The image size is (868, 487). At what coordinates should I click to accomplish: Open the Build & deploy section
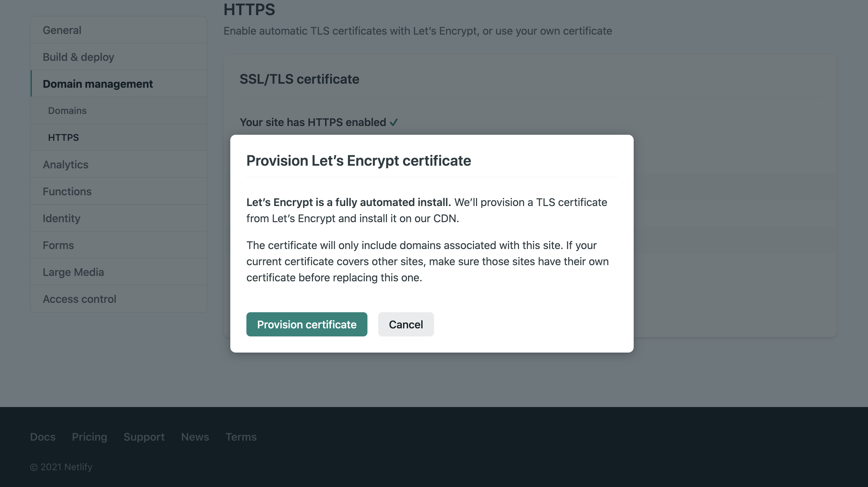pyautogui.click(x=78, y=56)
